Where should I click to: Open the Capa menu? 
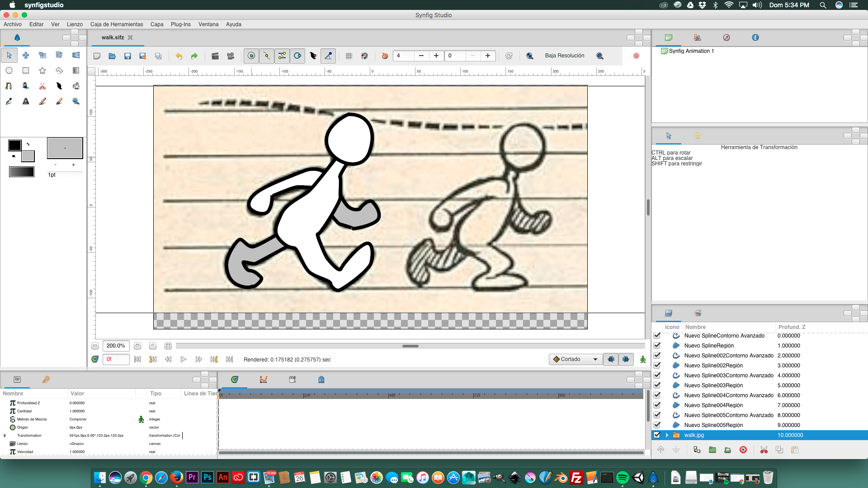pos(157,24)
